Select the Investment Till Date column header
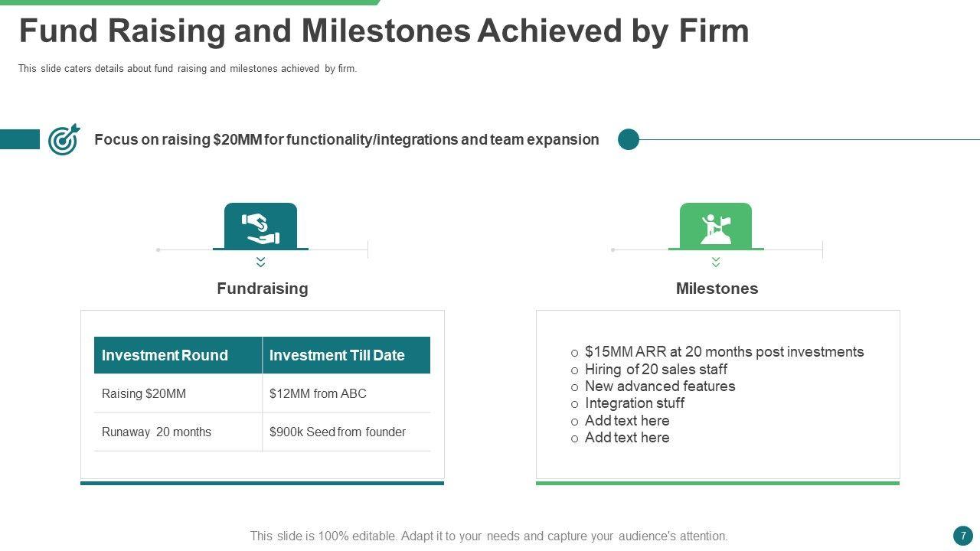 337,355
